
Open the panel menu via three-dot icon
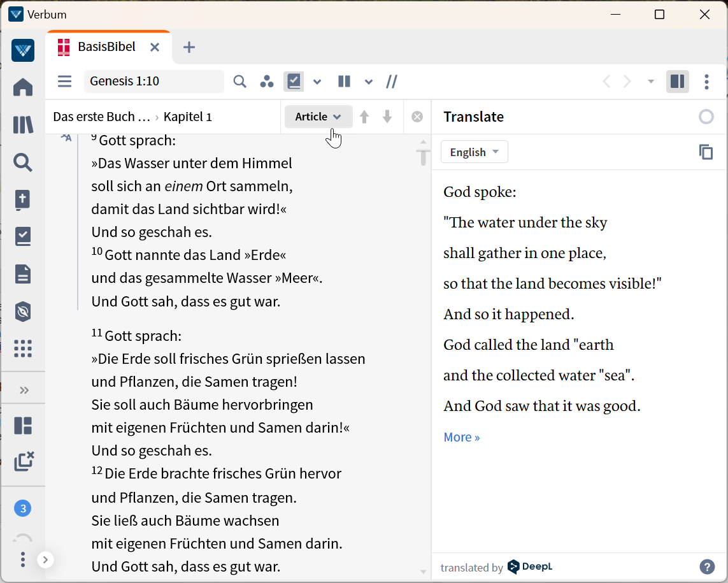pos(706,82)
